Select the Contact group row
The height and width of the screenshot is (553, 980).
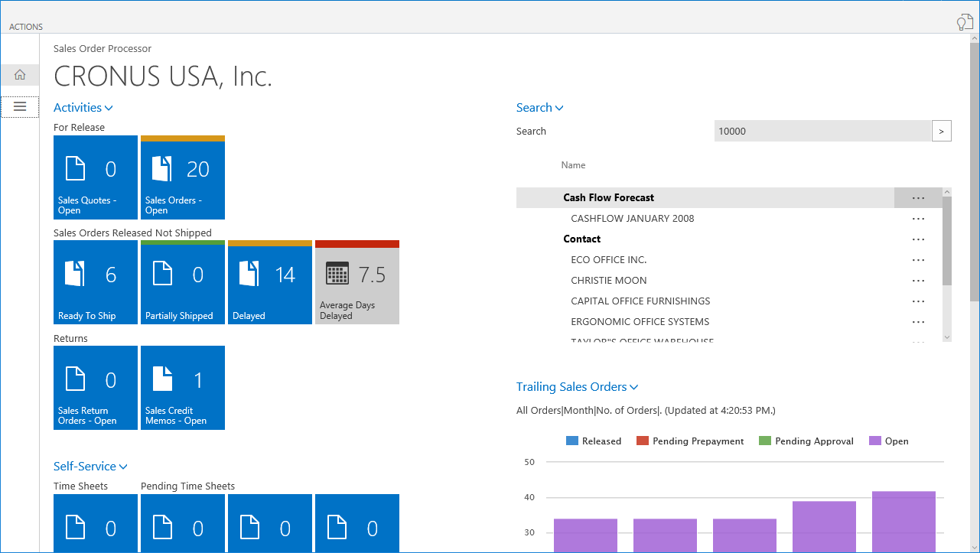(729, 239)
